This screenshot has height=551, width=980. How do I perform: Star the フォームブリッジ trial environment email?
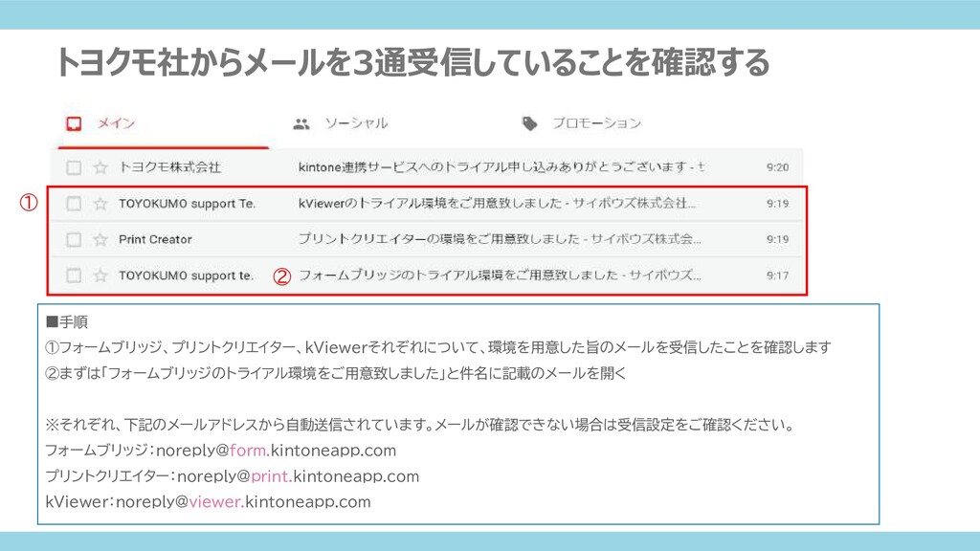100,275
